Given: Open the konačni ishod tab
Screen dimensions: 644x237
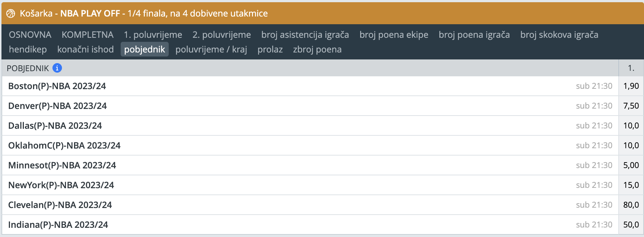Looking at the screenshot, I should click(x=85, y=50).
